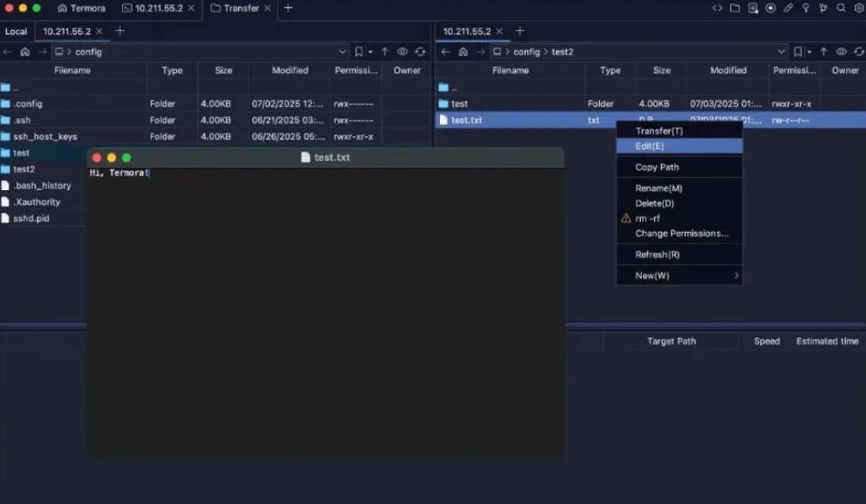Open terminal log viewer icon in top toolbar
The height and width of the screenshot is (504, 866).
(753, 8)
